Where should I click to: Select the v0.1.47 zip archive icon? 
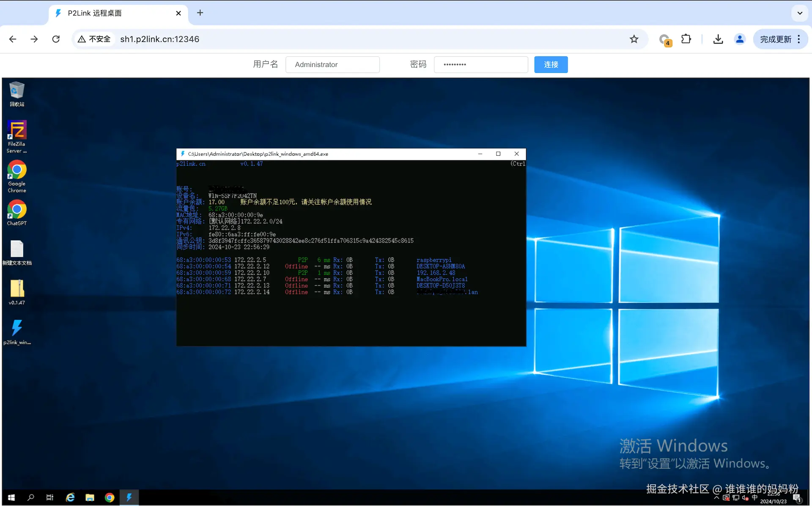click(x=17, y=289)
